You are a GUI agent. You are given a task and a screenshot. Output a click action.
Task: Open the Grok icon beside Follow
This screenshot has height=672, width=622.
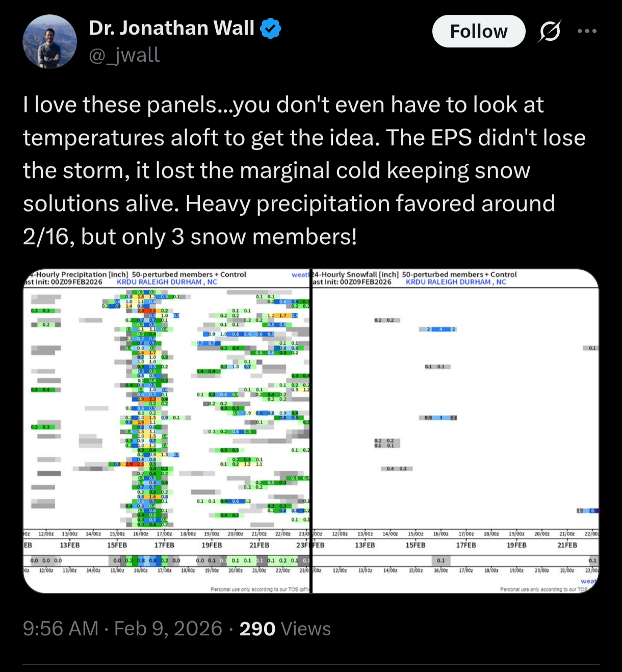(550, 32)
